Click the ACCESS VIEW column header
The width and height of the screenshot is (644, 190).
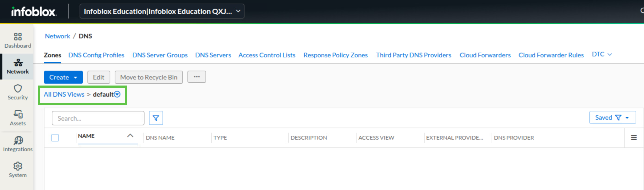376,138
